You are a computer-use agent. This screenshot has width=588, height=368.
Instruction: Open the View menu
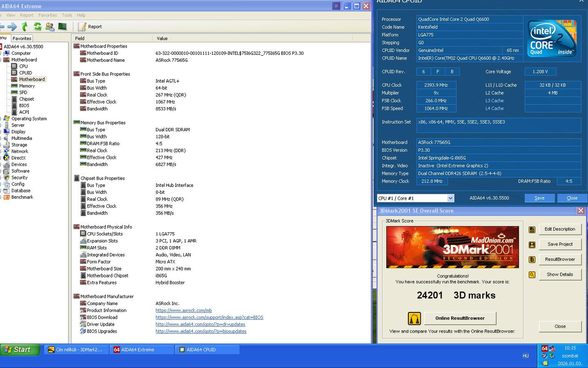point(11,15)
